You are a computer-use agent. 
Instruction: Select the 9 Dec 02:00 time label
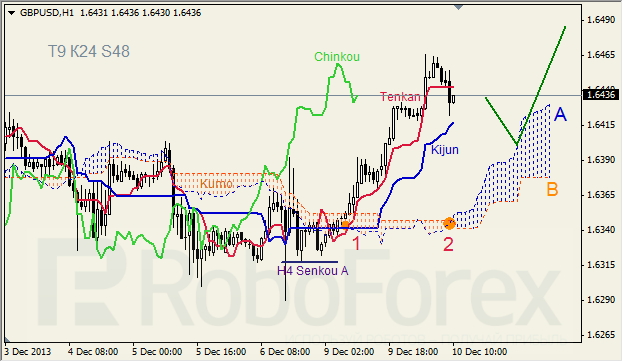click(x=349, y=352)
